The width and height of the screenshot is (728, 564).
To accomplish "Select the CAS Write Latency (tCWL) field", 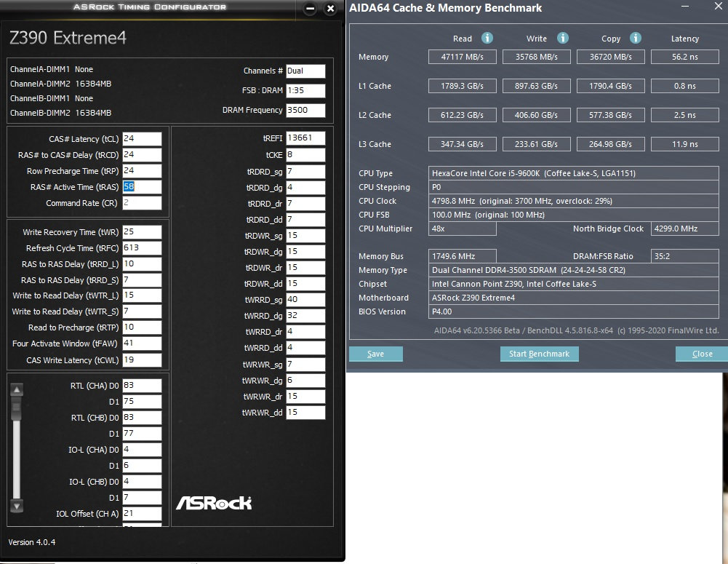I will pos(142,360).
